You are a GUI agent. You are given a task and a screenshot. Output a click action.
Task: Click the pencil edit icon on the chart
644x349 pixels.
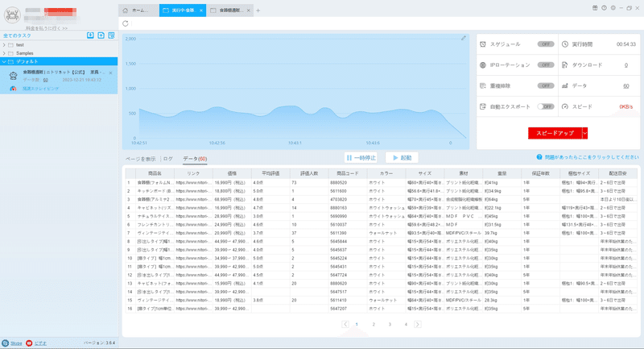pyautogui.click(x=464, y=38)
